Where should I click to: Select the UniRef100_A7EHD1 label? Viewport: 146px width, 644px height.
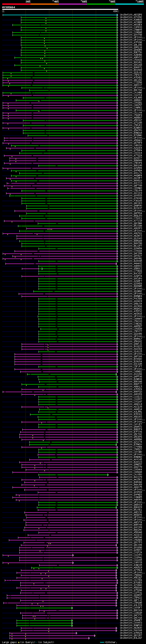131,77
